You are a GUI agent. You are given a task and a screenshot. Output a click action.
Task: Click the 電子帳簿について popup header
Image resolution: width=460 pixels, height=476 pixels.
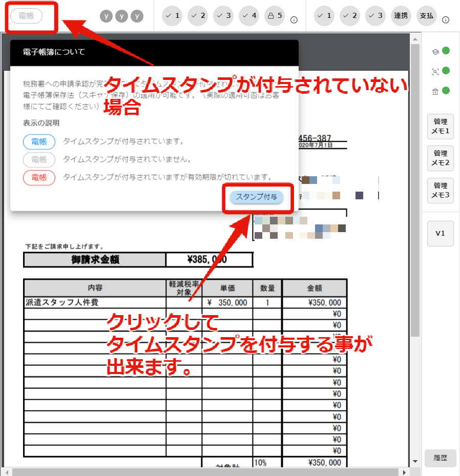pyautogui.click(x=155, y=53)
